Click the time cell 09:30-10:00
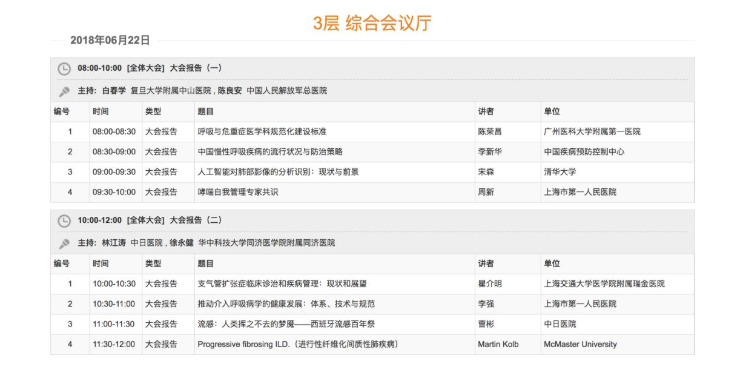 (x=114, y=192)
